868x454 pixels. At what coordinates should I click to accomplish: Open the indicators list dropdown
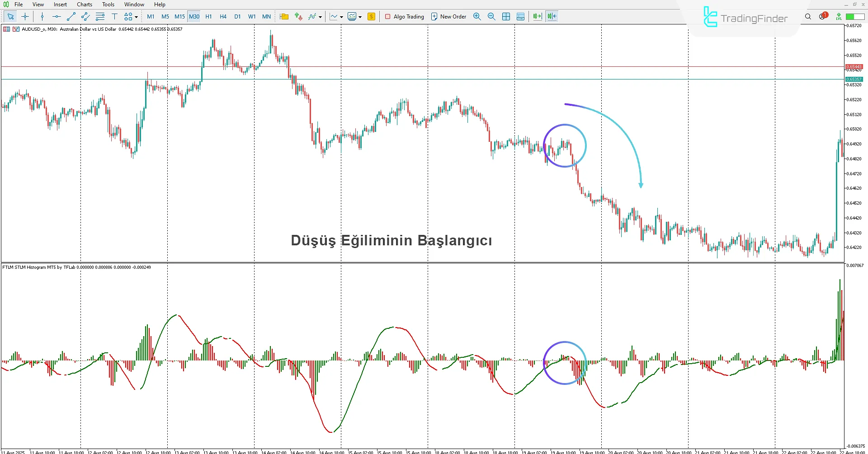pyautogui.click(x=319, y=16)
